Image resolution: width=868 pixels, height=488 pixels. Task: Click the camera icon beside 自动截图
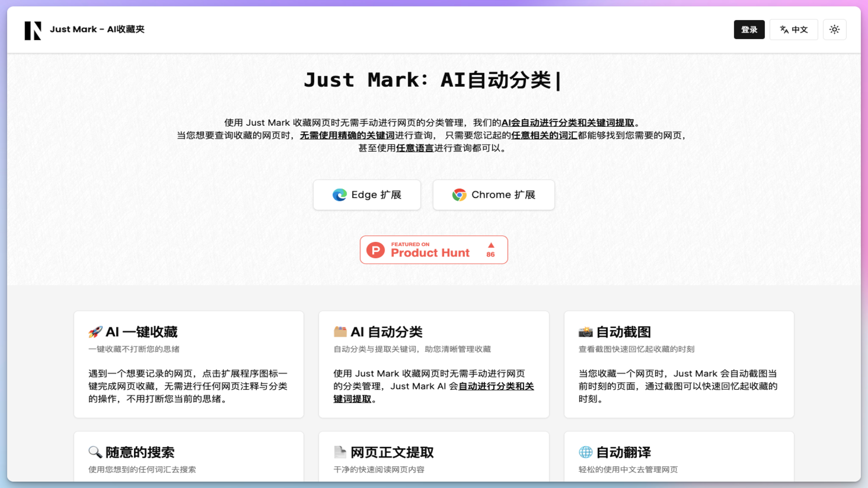tap(585, 332)
